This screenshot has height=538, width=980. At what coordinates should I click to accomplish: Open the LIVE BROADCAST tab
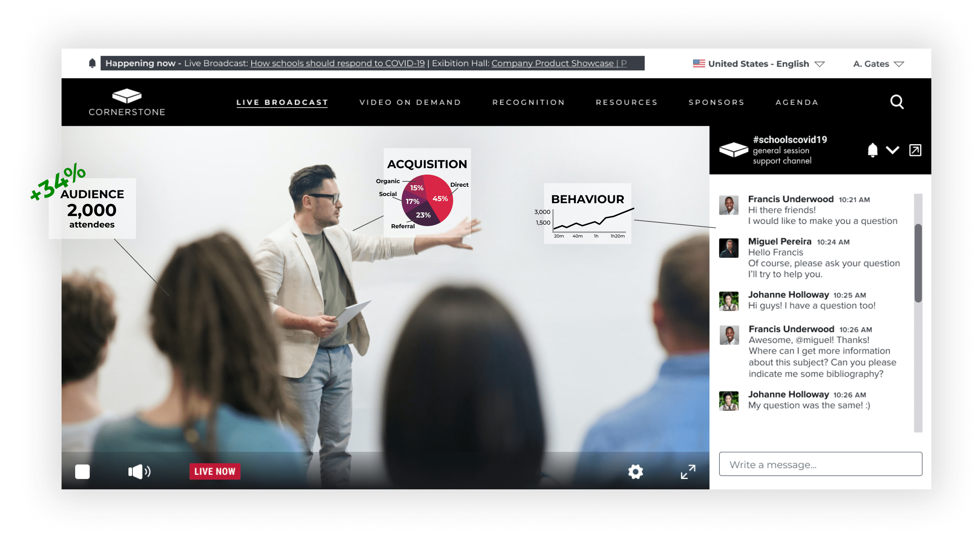[x=281, y=102]
